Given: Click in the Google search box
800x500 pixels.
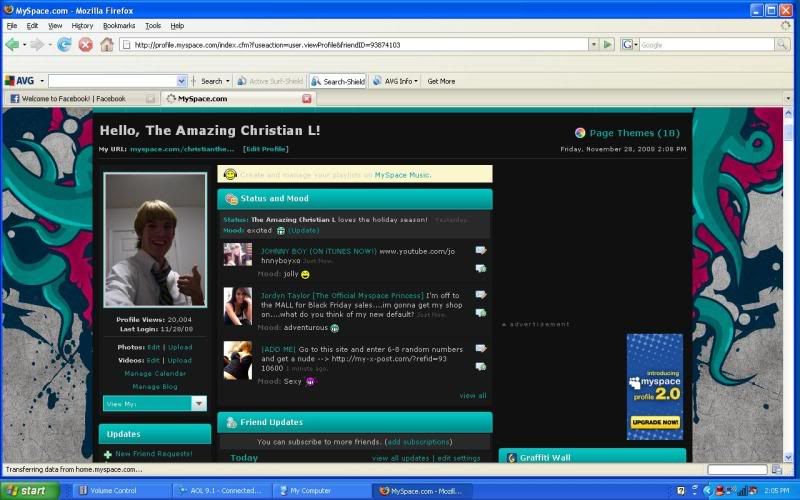Looking at the screenshot, I should click(707, 45).
